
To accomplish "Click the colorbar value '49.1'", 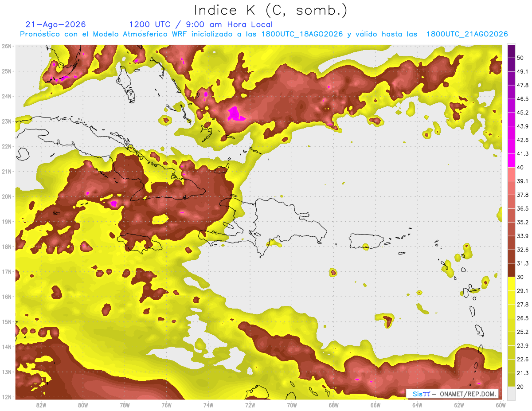I will [x=523, y=71].
